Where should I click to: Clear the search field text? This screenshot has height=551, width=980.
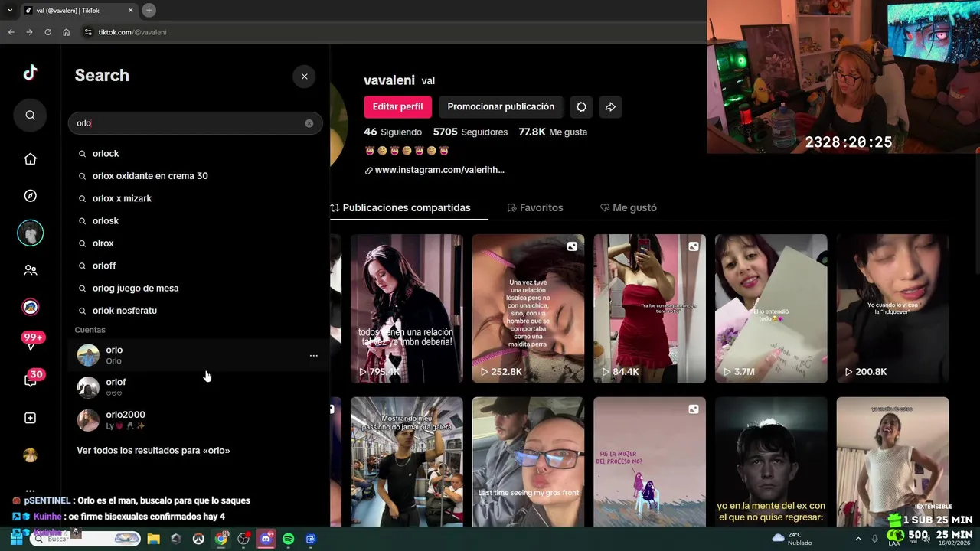pos(309,123)
